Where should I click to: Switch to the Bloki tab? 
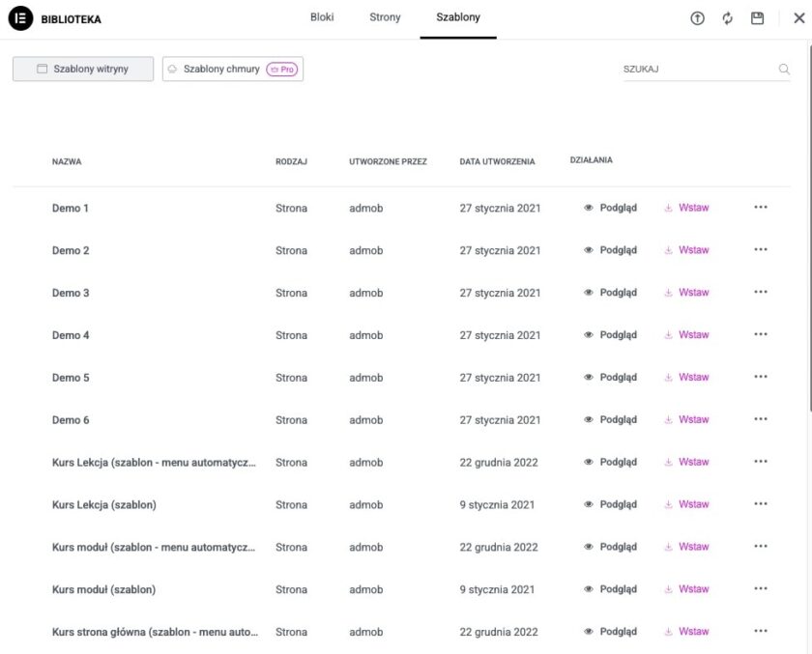coord(322,16)
